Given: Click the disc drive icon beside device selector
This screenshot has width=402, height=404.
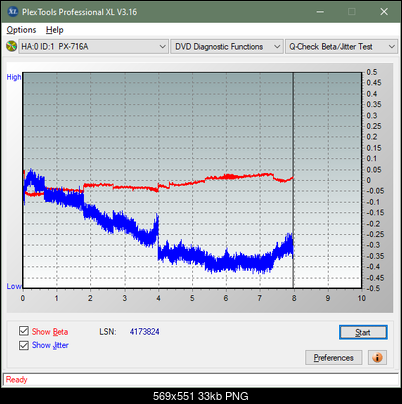Looking at the screenshot, I should pyautogui.click(x=12, y=46).
